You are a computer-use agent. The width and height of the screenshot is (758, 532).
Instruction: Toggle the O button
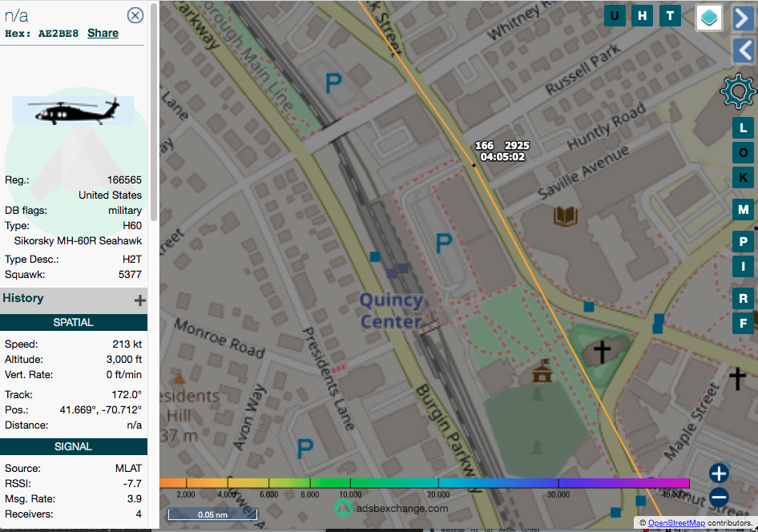click(x=743, y=153)
